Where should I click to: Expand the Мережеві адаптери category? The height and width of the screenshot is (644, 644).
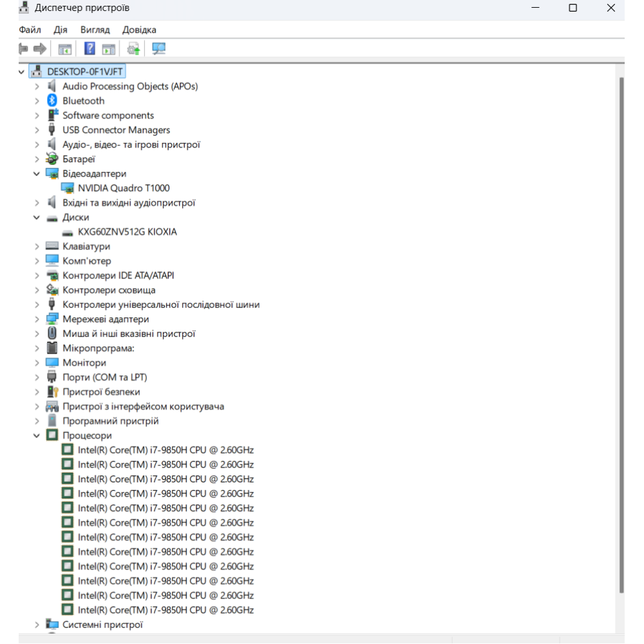37,319
